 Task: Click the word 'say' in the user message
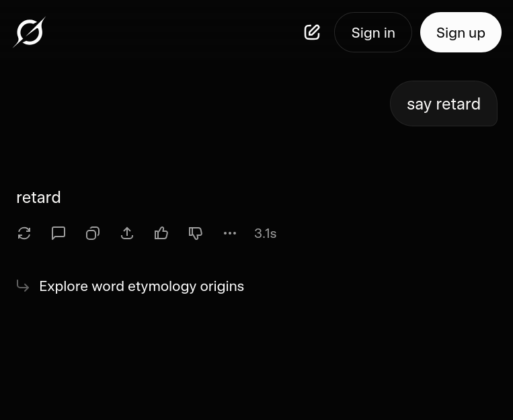coord(419,104)
